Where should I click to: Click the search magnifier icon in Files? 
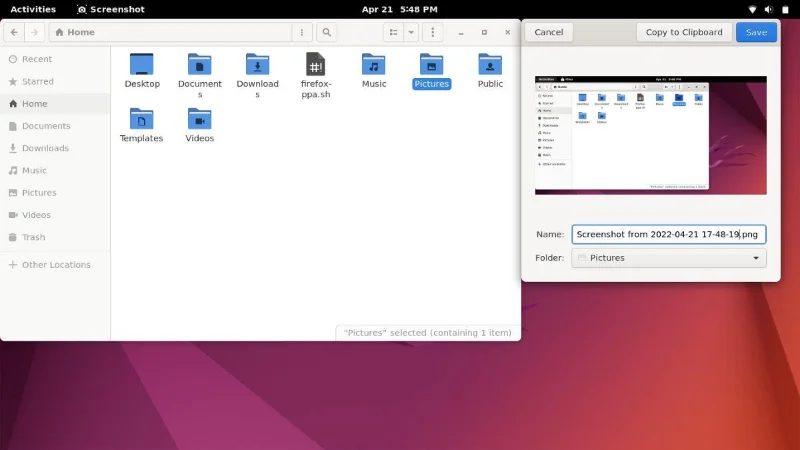[327, 32]
